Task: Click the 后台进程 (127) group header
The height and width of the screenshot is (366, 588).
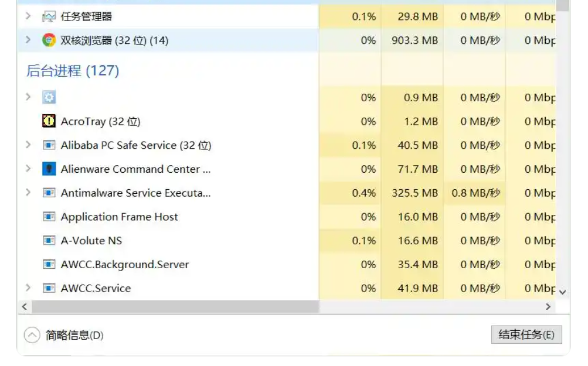Action: click(x=73, y=70)
